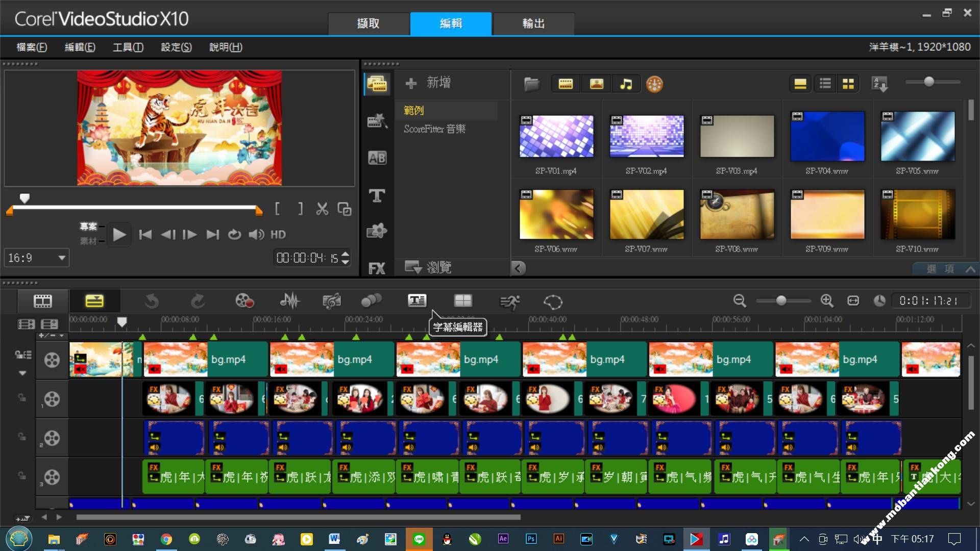Open the 瀏覽 browse button

[x=428, y=267]
